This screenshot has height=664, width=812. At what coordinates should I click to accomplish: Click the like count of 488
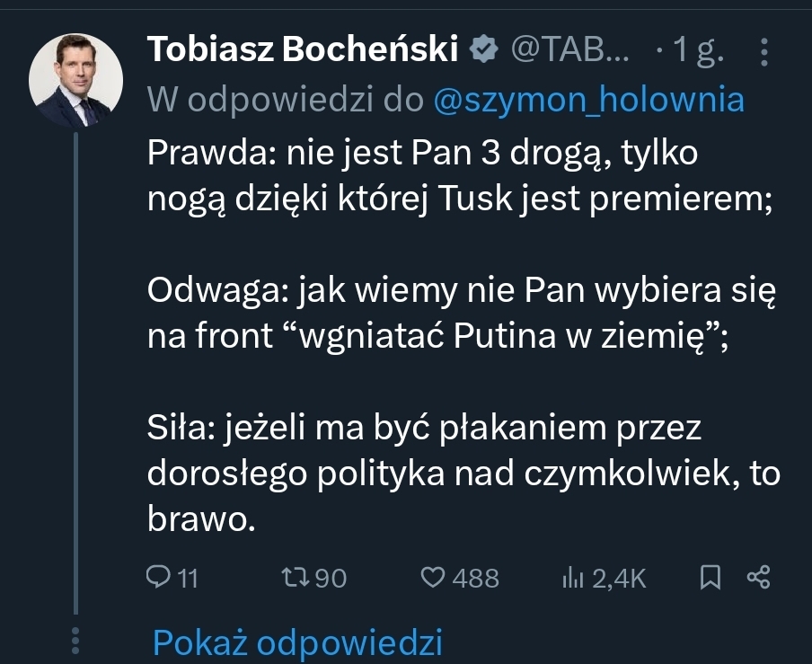[x=475, y=578]
